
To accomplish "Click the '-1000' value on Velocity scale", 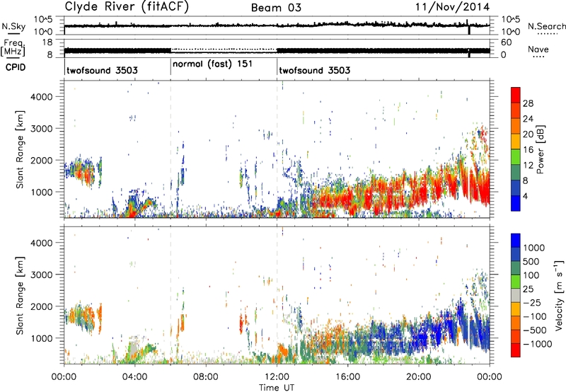I will pyautogui.click(x=538, y=344).
